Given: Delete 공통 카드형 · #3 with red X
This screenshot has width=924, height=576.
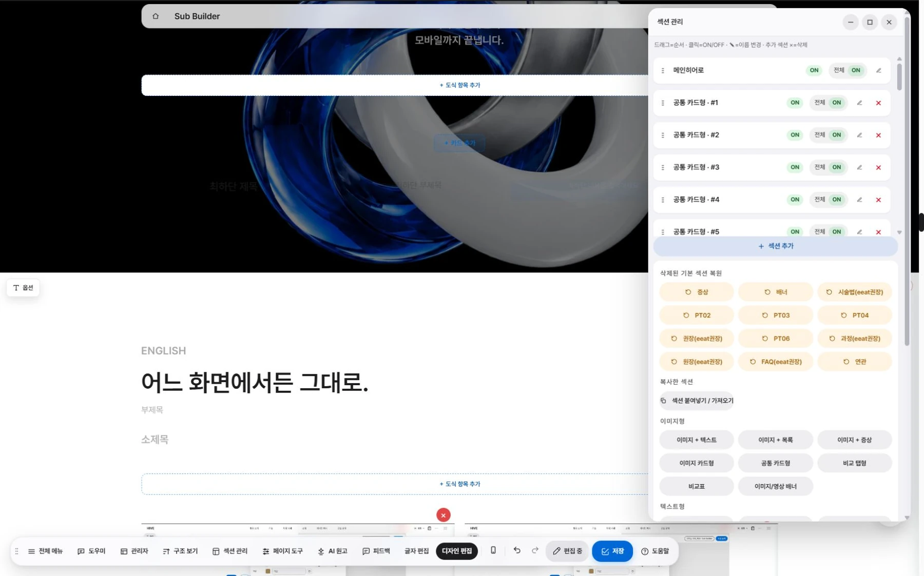Looking at the screenshot, I should point(878,168).
